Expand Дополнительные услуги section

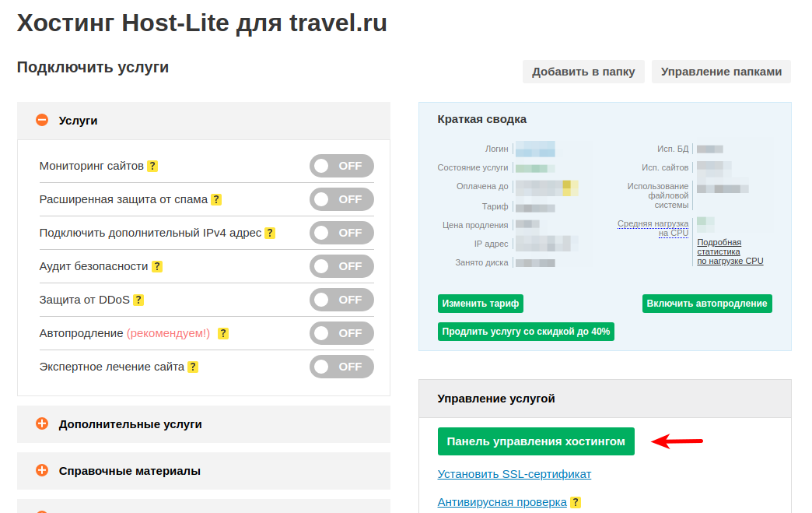click(x=42, y=424)
